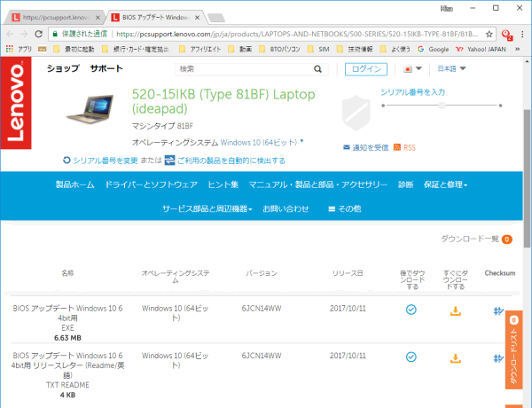
Task: Switch to the first pcsupport.lenovo browser tab
Action: (56, 18)
